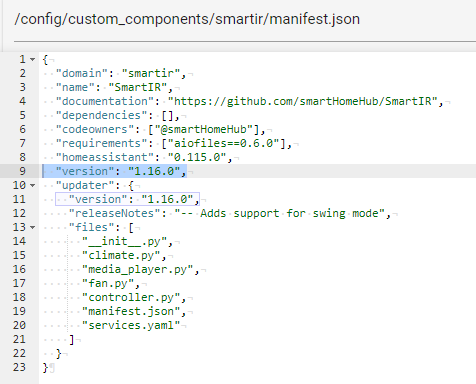The height and width of the screenshot is (384, 476).
Task: Click the "__init__.py" entry
Action: coord(124,241)
